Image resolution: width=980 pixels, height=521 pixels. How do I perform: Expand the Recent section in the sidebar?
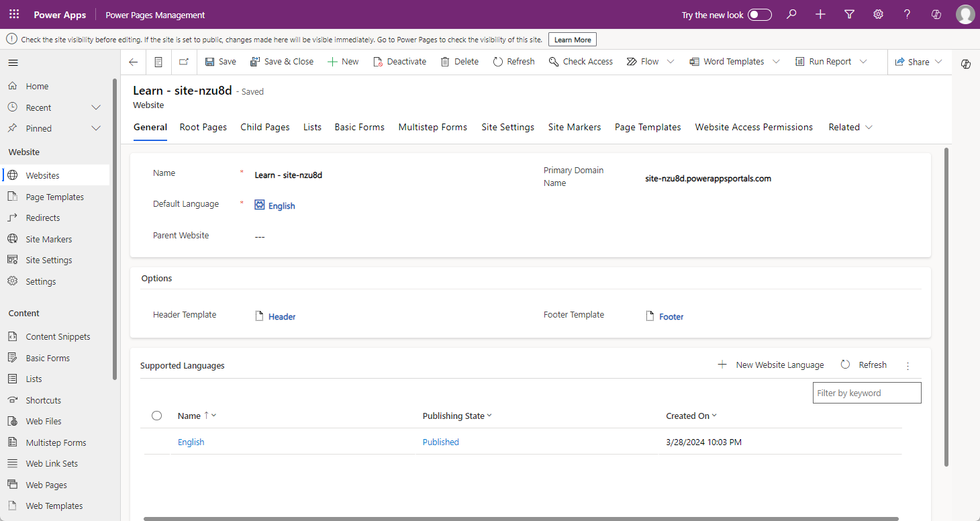95,107
